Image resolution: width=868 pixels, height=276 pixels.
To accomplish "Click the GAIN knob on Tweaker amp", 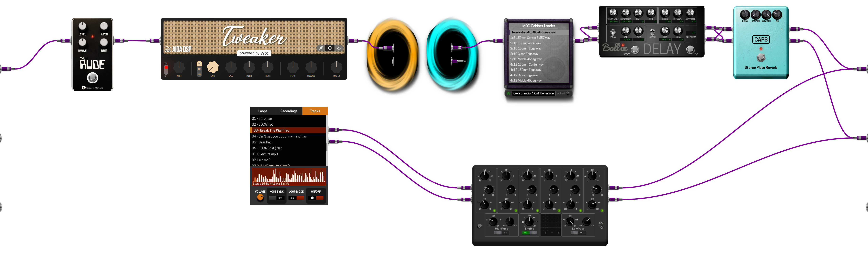I will pyautogui.click(x=213, y=67).
